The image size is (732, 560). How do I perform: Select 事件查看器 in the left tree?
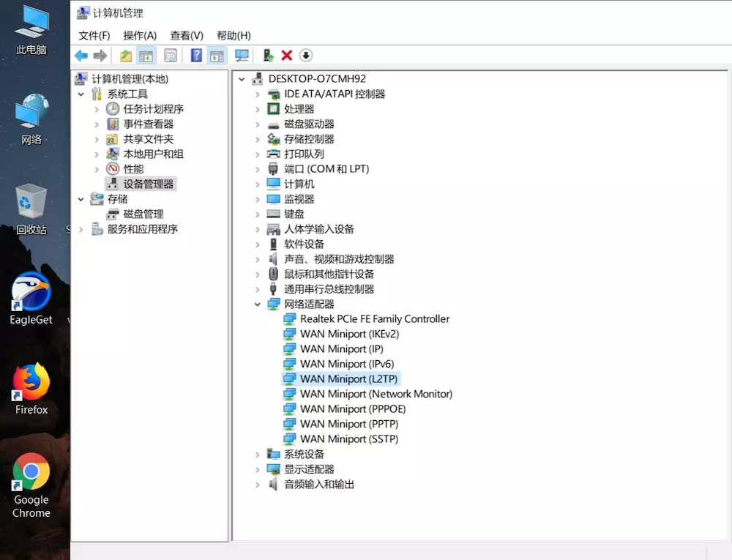[x=148, y=124]
